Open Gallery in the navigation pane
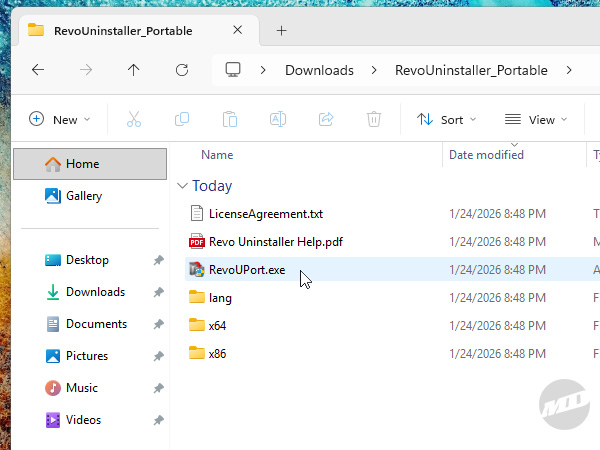This screenshot has width=600, height=450. pos(84,196)
